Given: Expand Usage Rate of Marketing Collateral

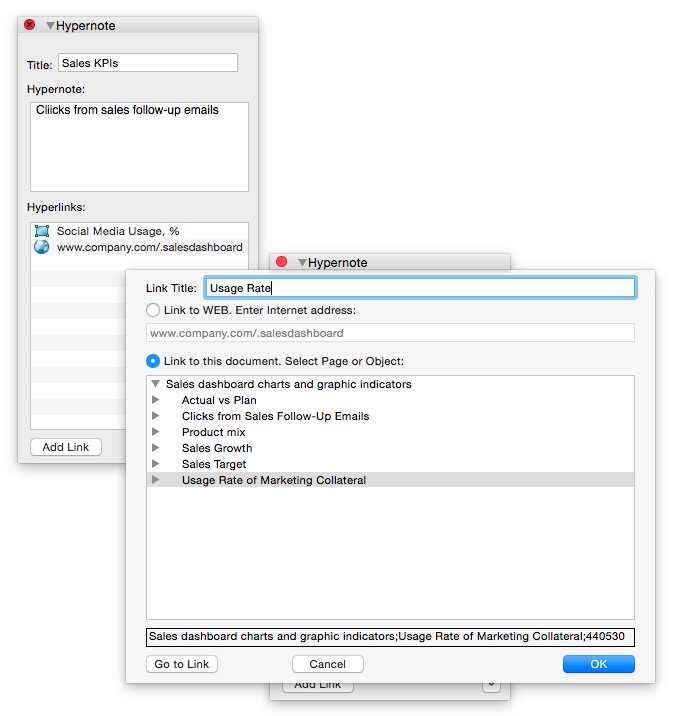Looking at the screenshot, I should [x=156, y=479].
